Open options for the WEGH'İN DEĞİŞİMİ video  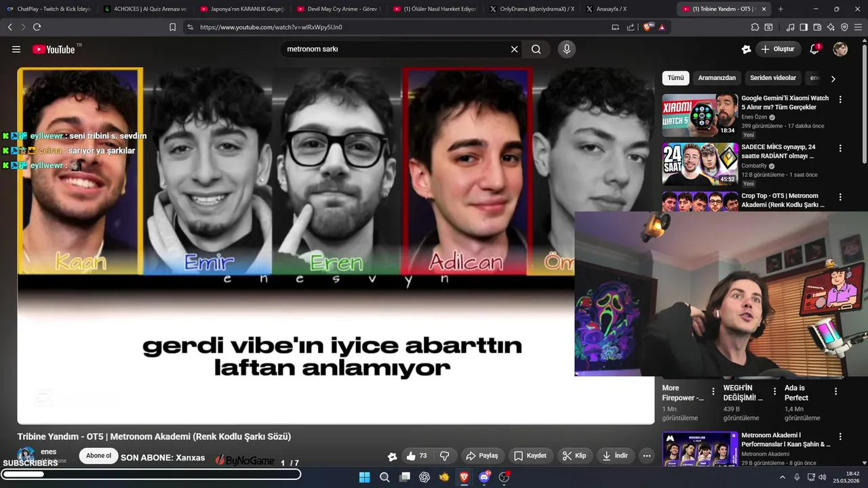[x=774, y=391]
